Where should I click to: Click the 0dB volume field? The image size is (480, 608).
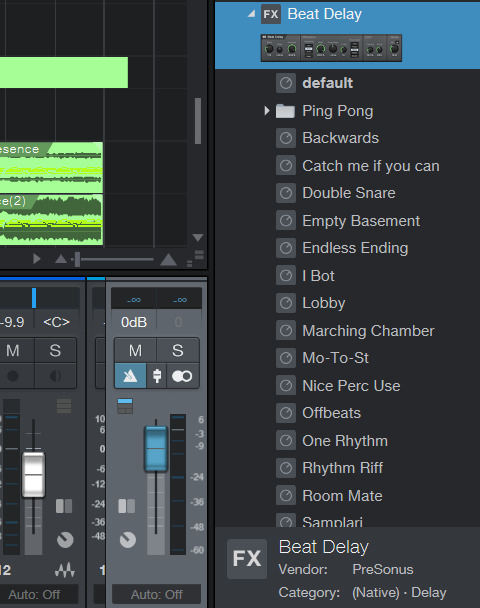pos(134,322)
